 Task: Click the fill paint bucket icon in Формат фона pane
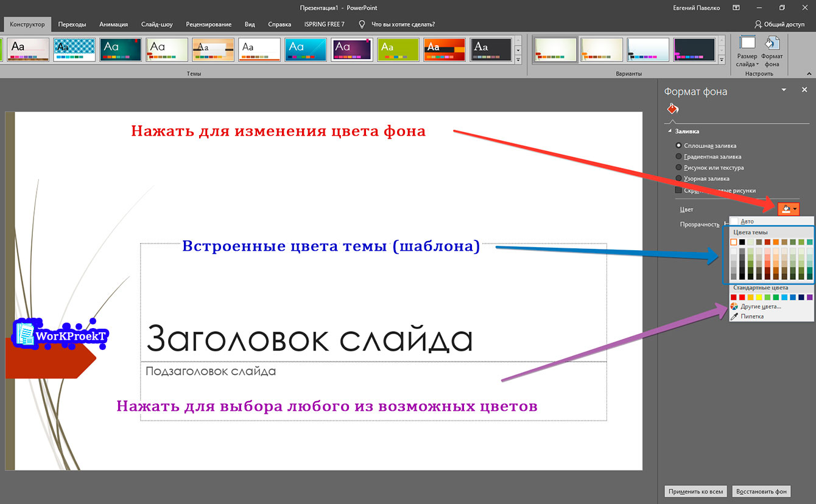672,109
